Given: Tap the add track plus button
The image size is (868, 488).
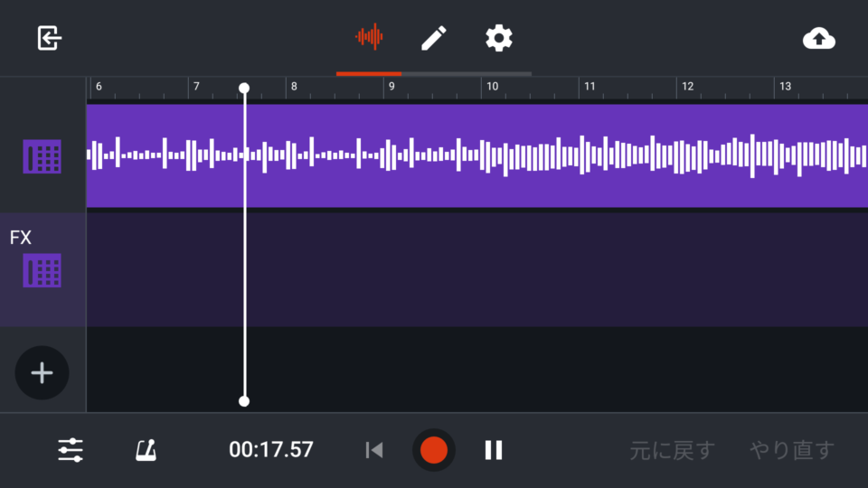Looking at the screenshot, I should coord(42,373).
